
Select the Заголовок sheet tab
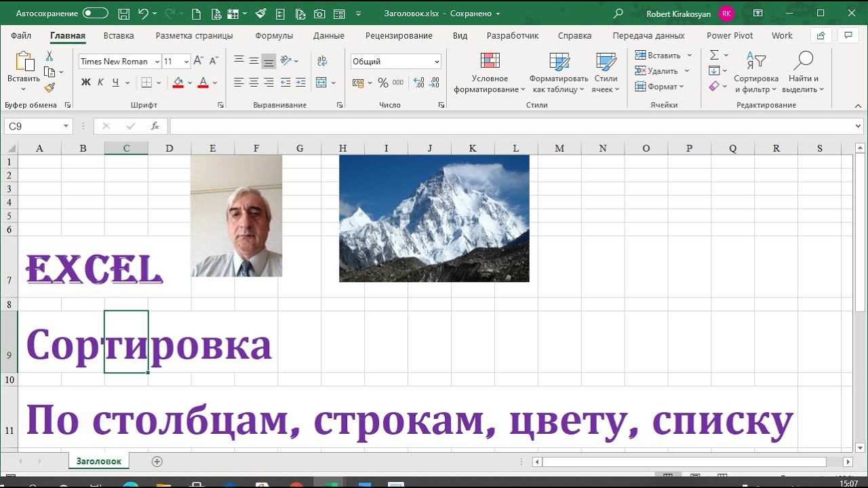[98, 462]
